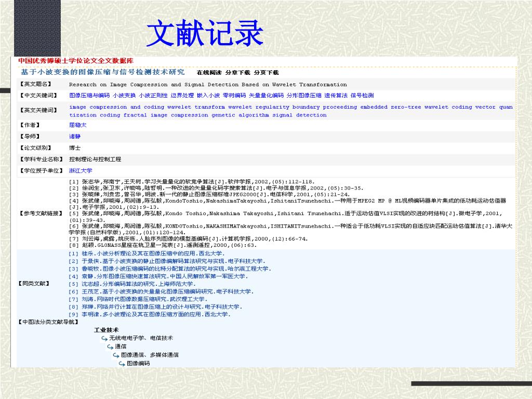Image resolution: width=532 pixels, height=399 pixels.
Task: Select the tree node 图像编码
Action: [x=138, y=363]
